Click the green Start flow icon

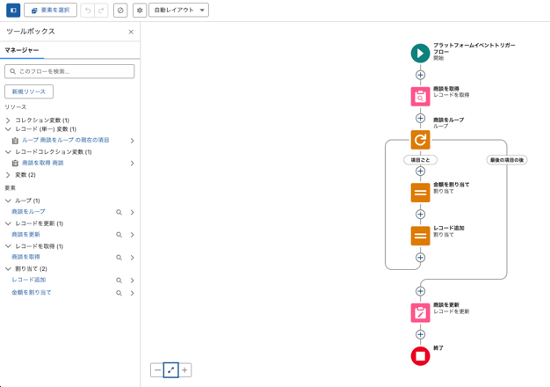[420, 53]
